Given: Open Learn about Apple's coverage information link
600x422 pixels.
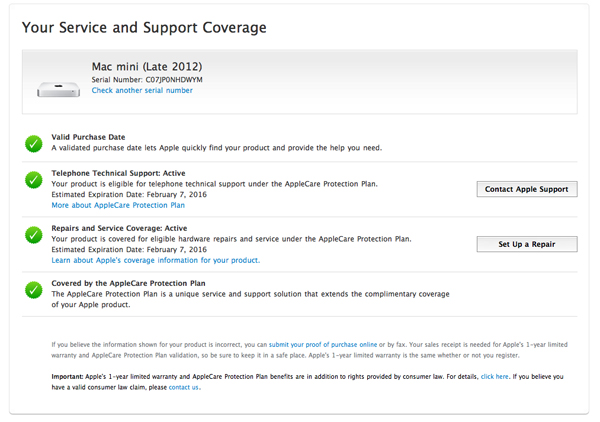Looking at the screenshot, I should pos(156,260).
